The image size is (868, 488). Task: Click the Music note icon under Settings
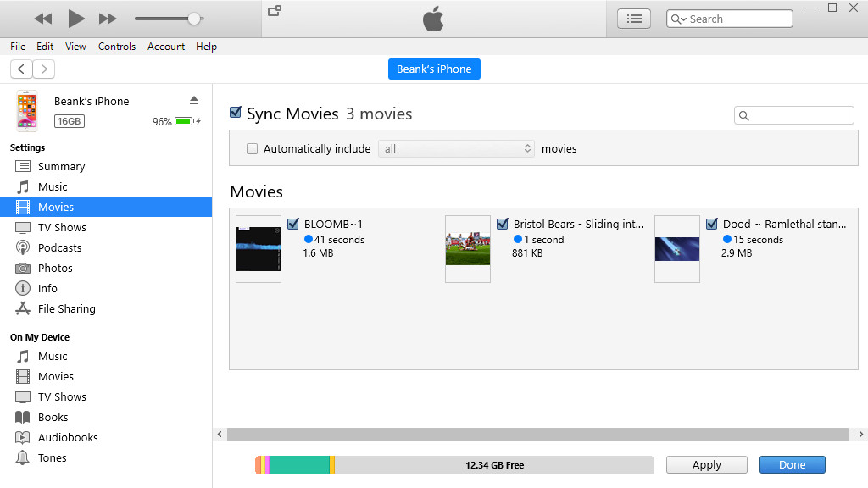click(x=23, y=186)
